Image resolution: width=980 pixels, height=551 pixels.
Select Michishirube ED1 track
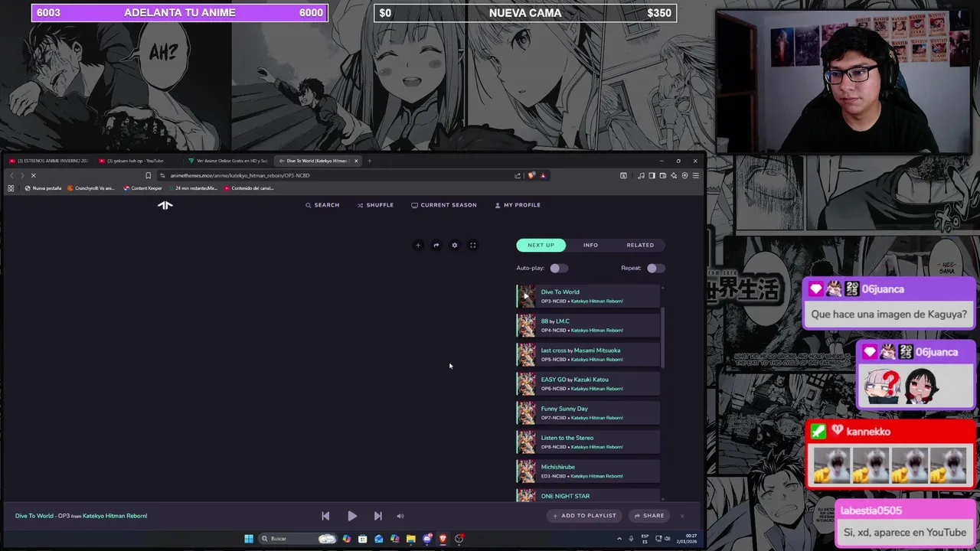coord(588,471)
